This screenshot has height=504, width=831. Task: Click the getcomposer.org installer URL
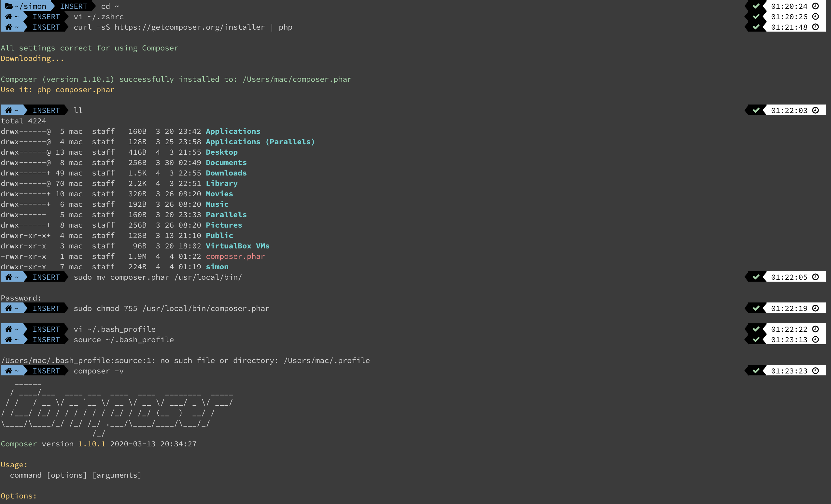(x=190, y=27)
